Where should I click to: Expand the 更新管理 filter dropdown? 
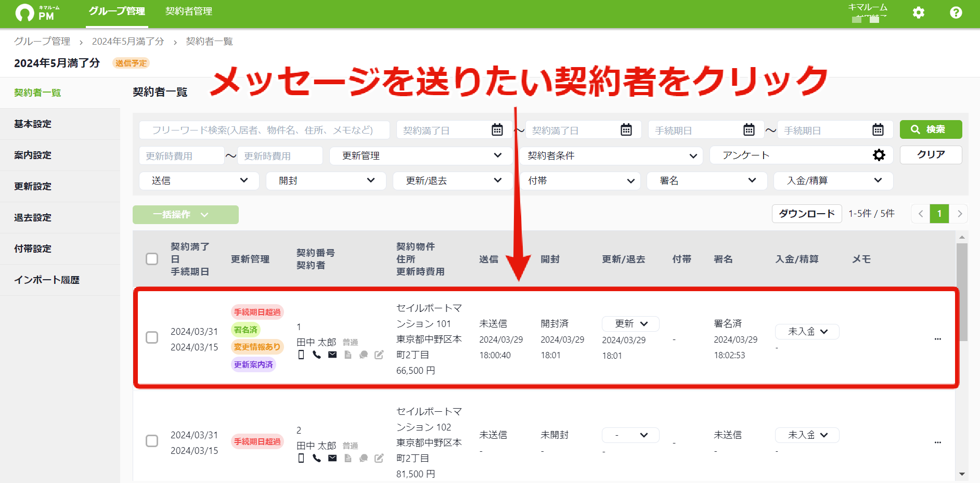(421, 155)
